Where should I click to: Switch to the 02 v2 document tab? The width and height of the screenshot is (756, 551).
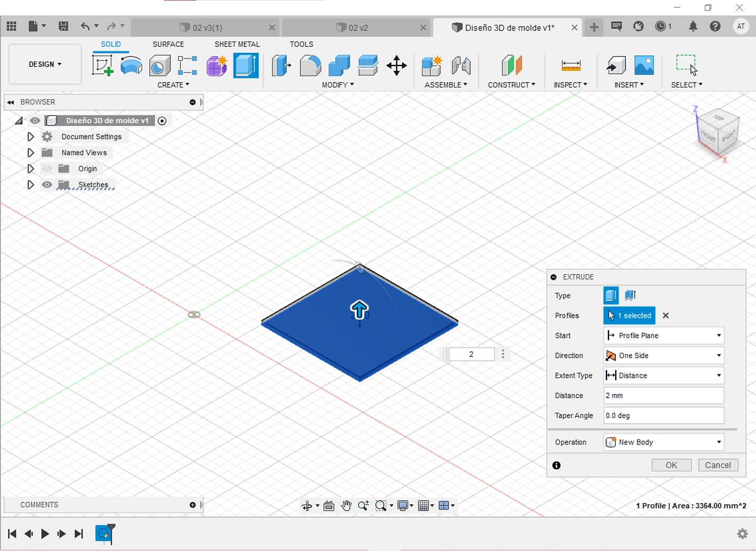[356, 28]
